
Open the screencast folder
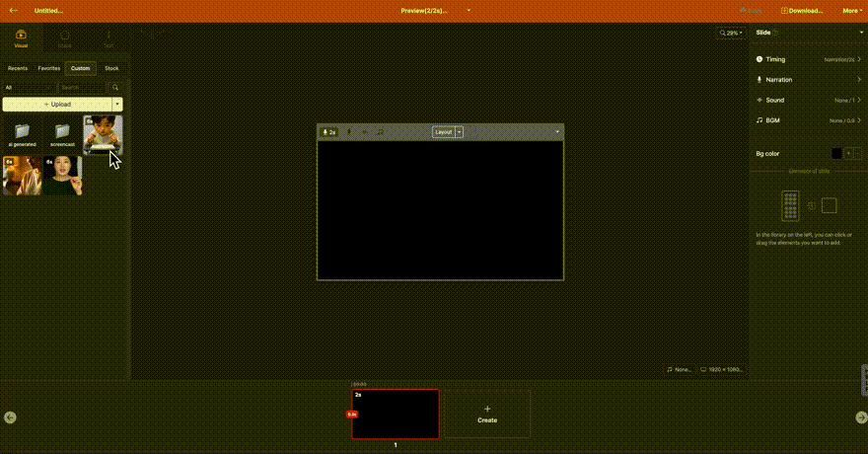tap(62, 133)
